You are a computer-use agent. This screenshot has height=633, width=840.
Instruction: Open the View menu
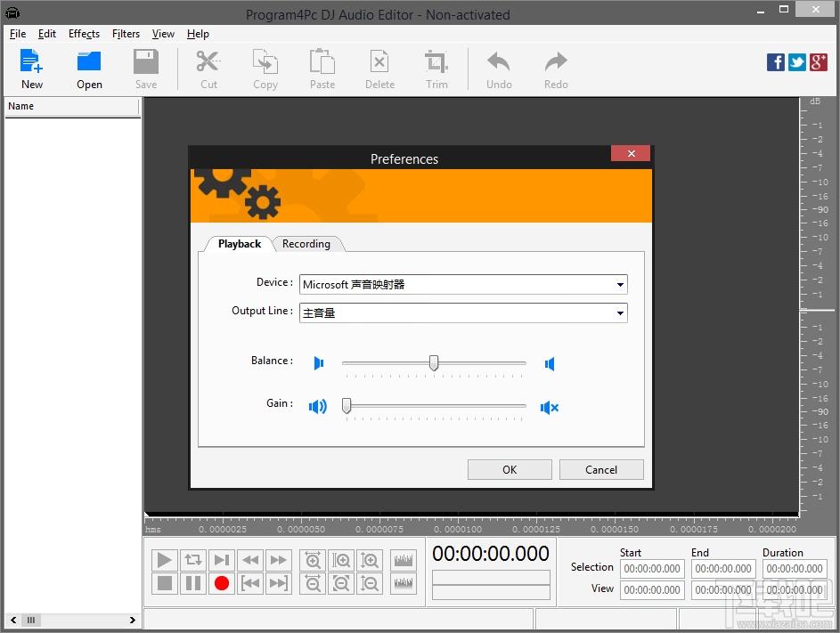tap(163, 34)
